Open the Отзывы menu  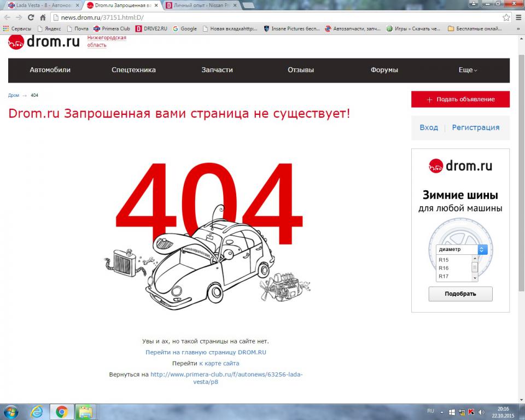coord(301,70)
